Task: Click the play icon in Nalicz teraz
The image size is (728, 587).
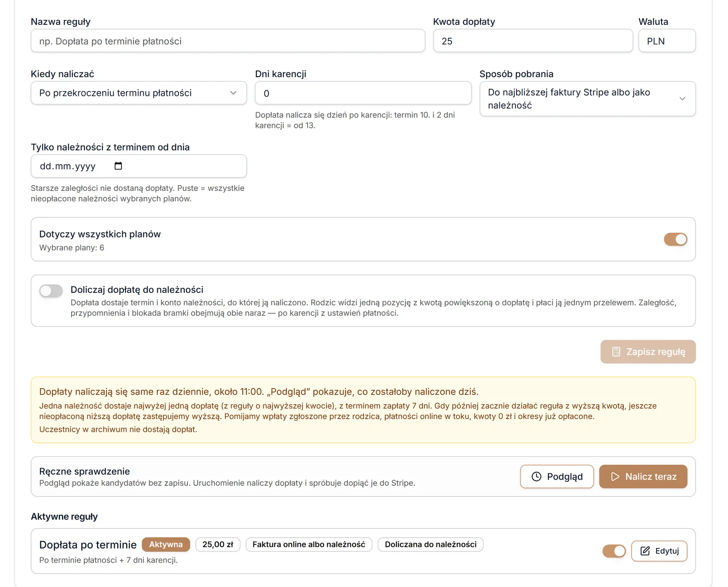Action: 615,476
